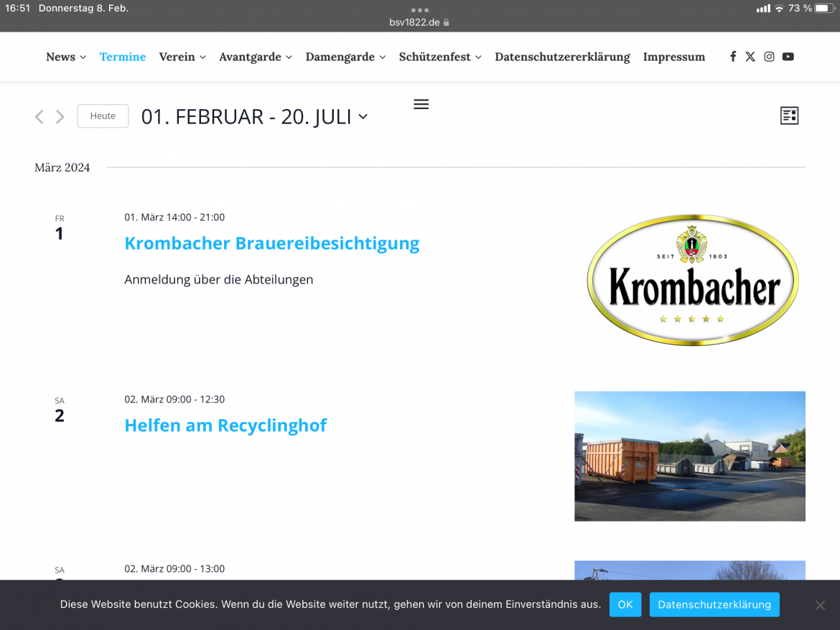Switch calendar view using list view icon

coord(789,116)
